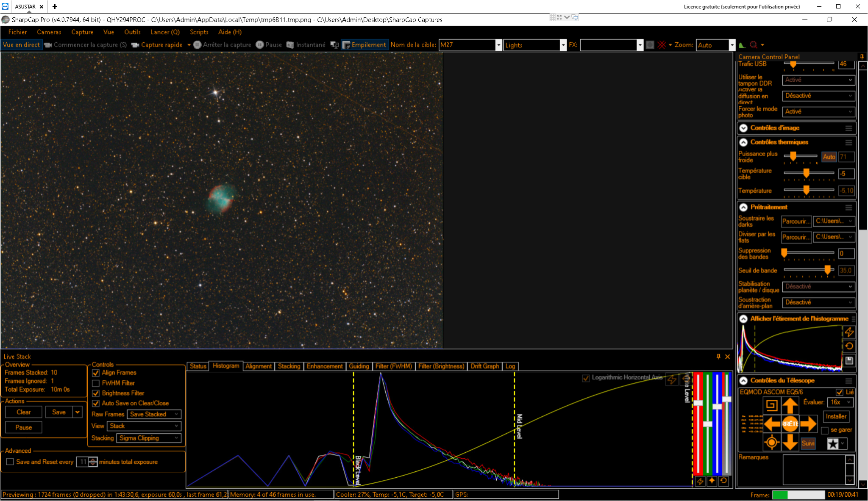Reset the display histogram stretch
This screenshot has width=868, height=501.
pyautogui.click(x=849, y=346)
